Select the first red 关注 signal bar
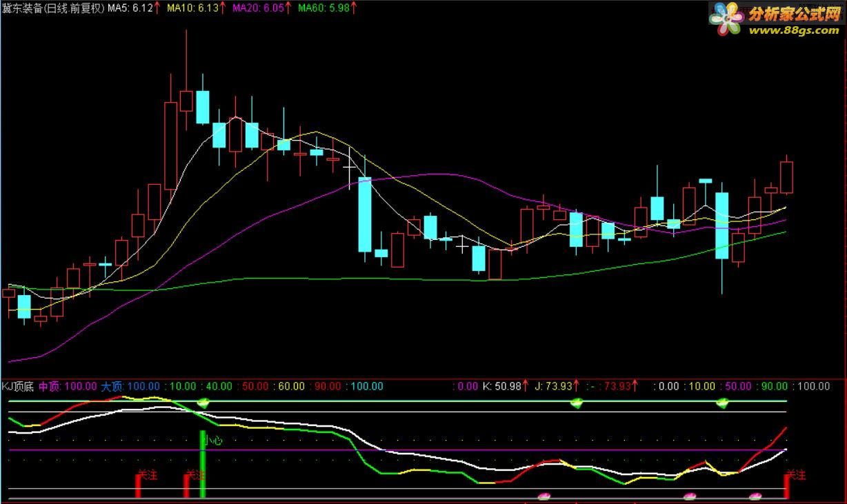Screen dimensions: 847x504 click(137, 485)
